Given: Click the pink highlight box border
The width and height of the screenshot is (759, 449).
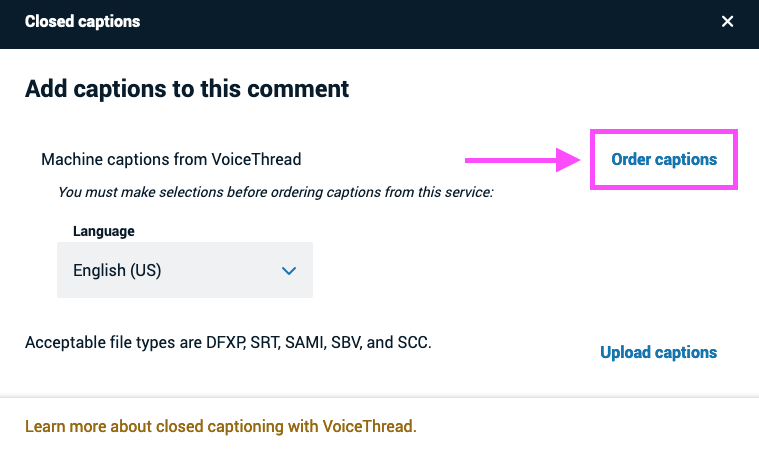Looking at the screenshot, I should point(664,131).
